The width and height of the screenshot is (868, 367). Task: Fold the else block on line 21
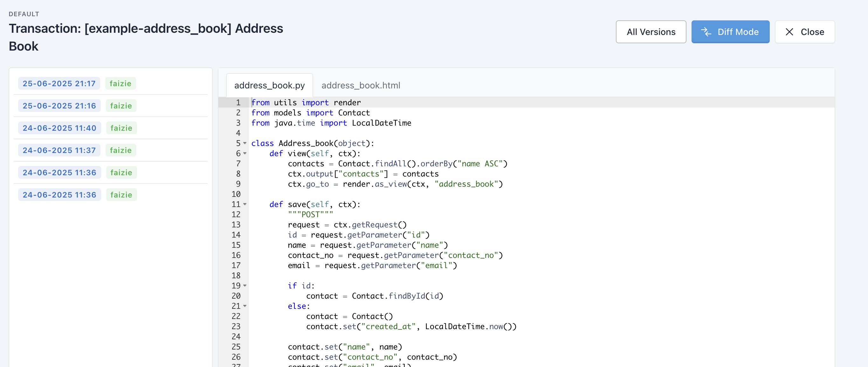245,306
